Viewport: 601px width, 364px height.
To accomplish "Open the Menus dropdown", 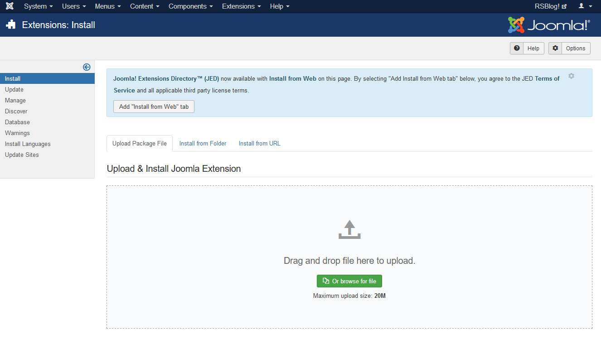I will (x=108, y=6).
